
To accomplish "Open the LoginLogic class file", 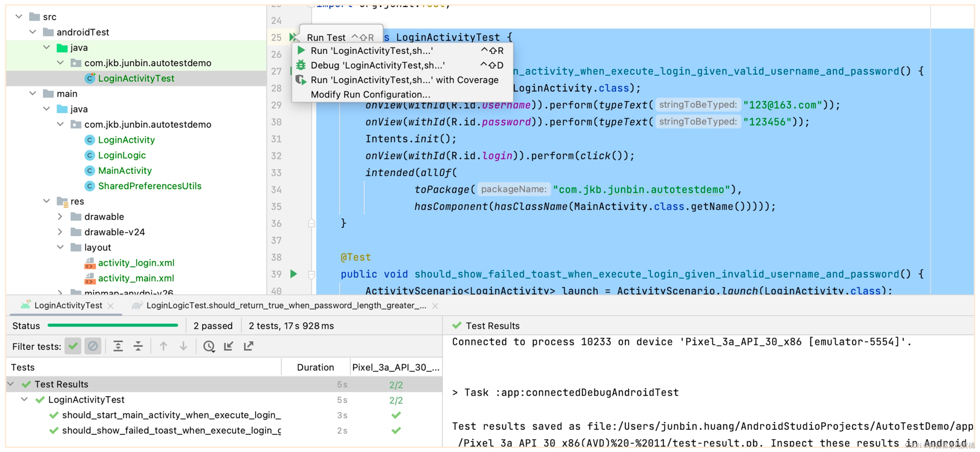I will 122,155.
